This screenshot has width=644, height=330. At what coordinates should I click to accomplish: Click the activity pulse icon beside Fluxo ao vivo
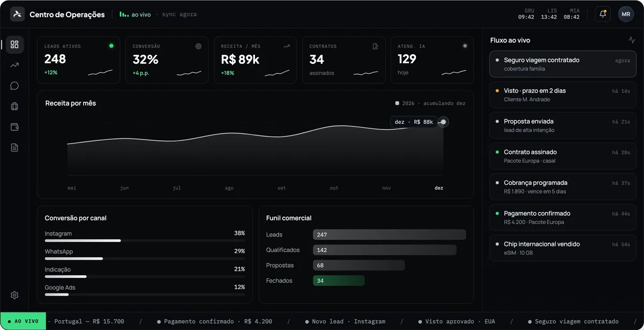pos(632,40)
